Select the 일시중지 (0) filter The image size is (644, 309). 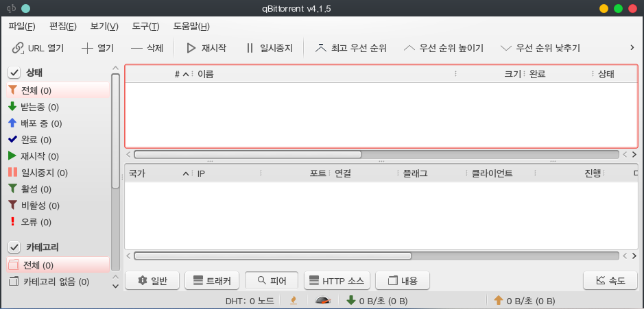pyautogui.click(x=58, y=173)
